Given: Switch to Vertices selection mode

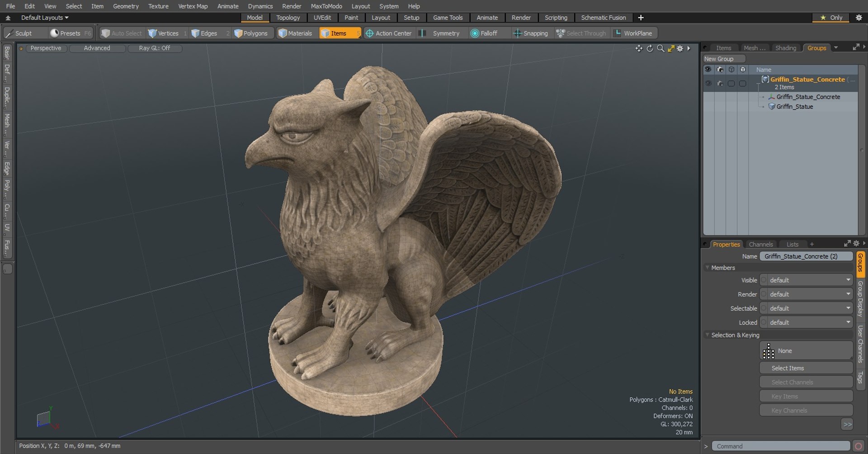Looking at the screenshot, I should coord(167,33).
